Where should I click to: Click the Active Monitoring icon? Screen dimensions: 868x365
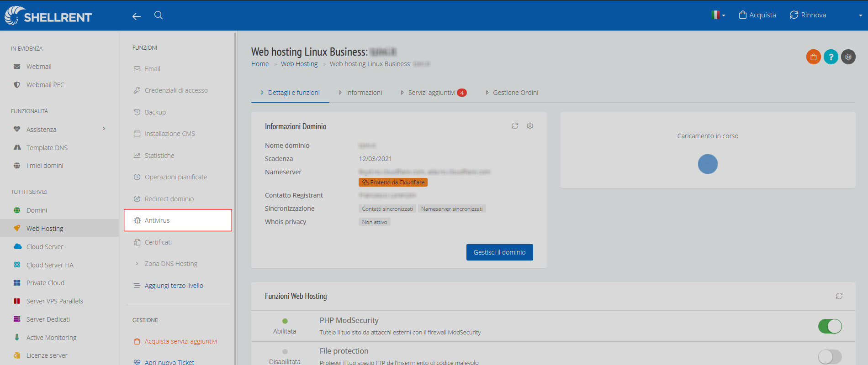(x=17, y=337)
